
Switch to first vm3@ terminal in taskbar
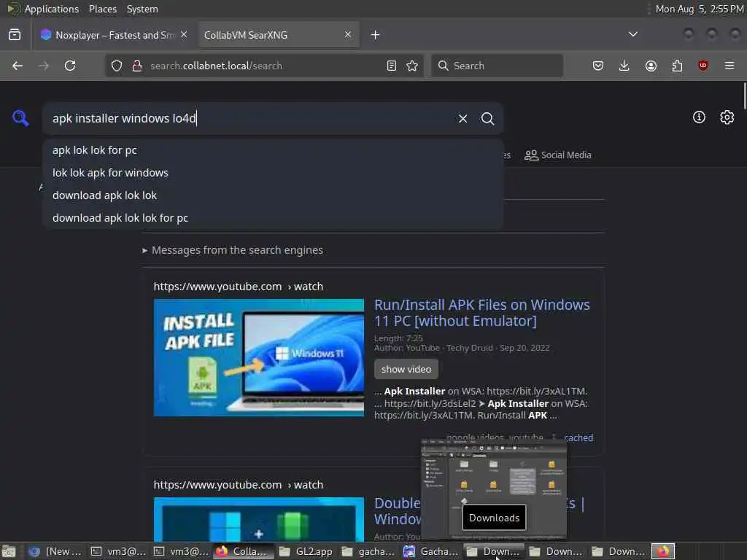tap(119, 551)
